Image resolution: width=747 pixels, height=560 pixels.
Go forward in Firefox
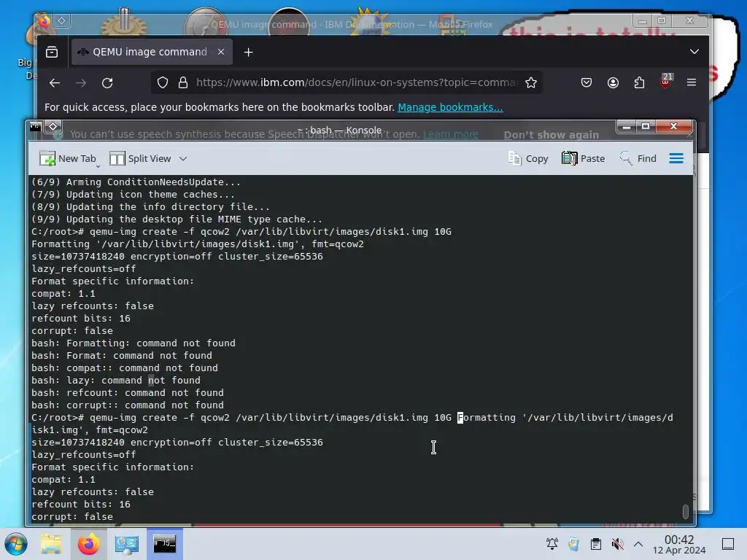click(x=81, y=83)
